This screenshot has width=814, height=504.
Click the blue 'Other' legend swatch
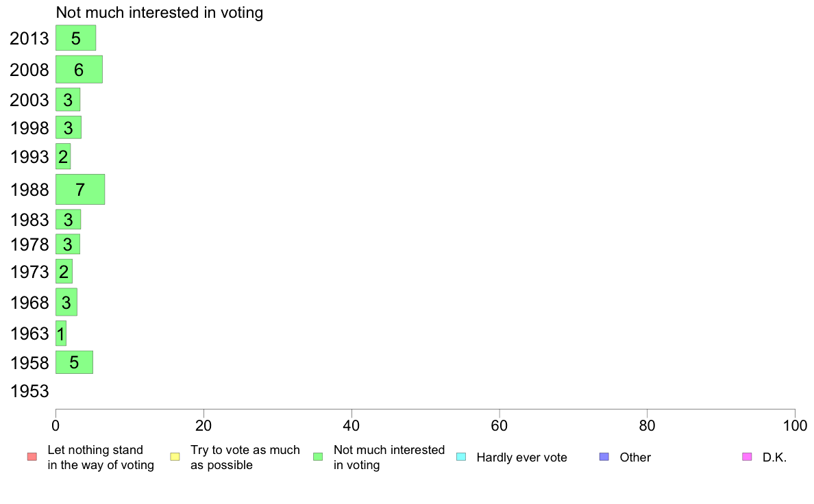[604, 457]
